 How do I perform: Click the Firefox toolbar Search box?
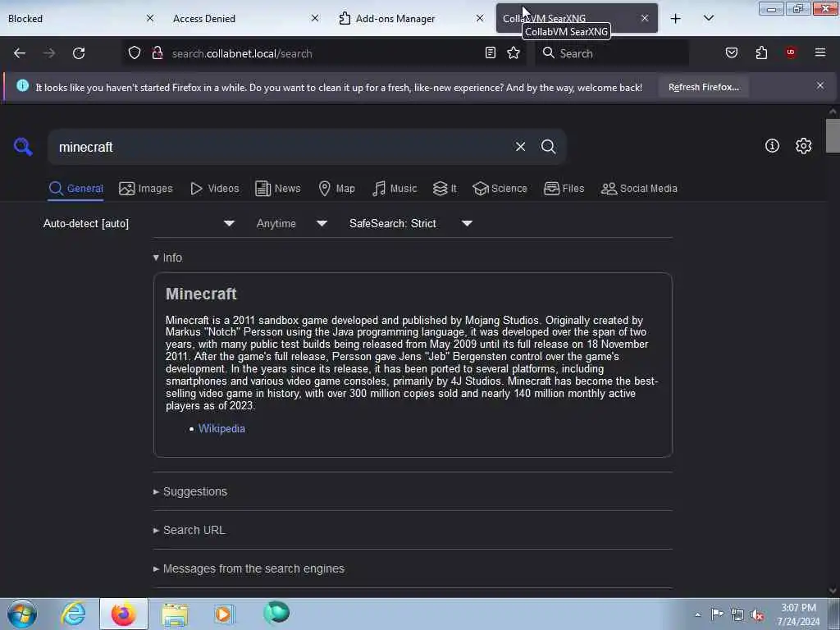pyautogui.click(x=611, y=53)
